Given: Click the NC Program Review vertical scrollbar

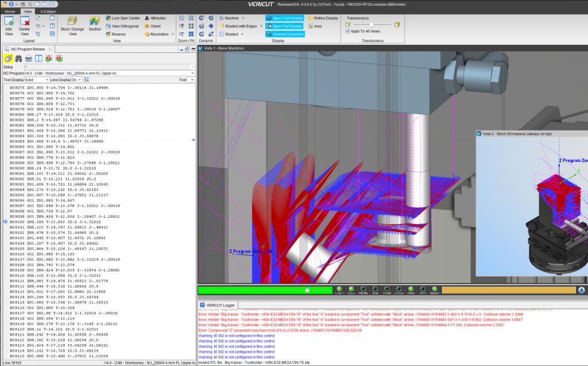Looking at the screenshot, I should coord(194,140).
